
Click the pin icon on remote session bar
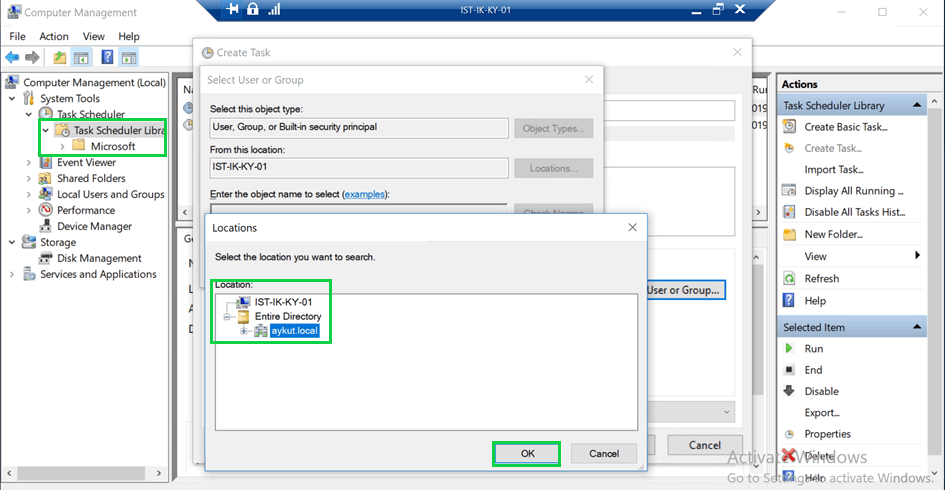click(x=233, y=9)
